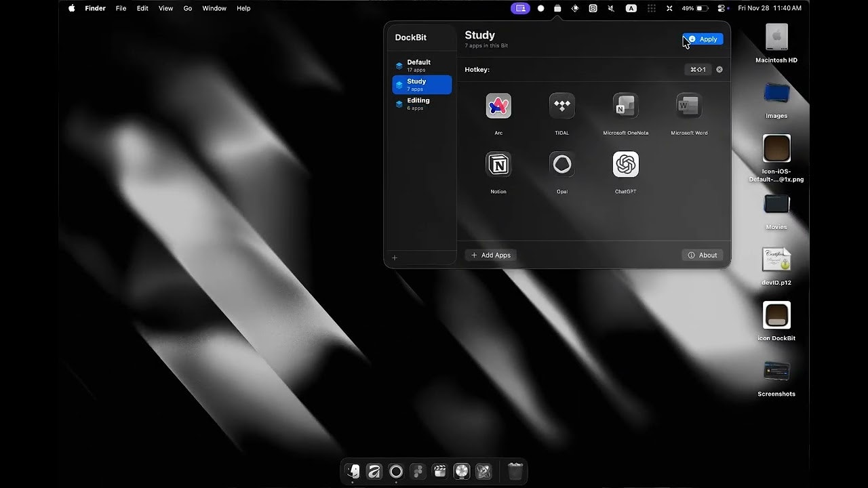Click the battery status icon
This screenshot has height=488, width=868.
(696, 8)
